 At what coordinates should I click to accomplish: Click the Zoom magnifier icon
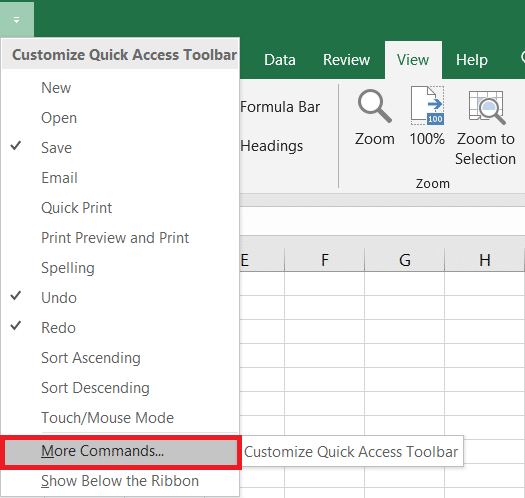375,106
